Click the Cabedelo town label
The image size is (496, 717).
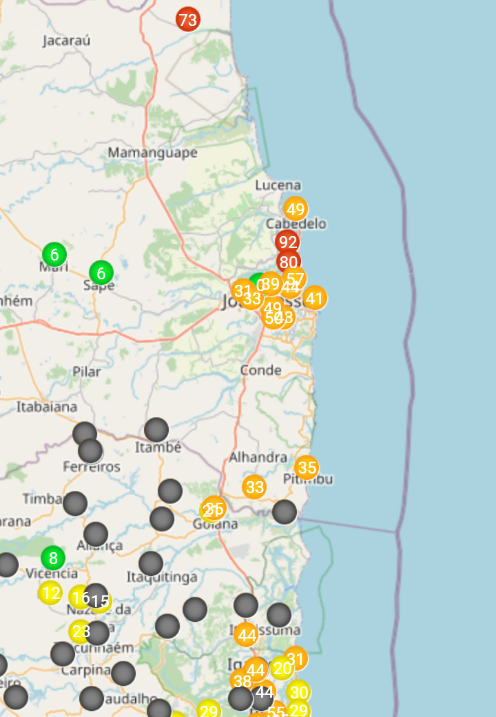click(296, 224)
